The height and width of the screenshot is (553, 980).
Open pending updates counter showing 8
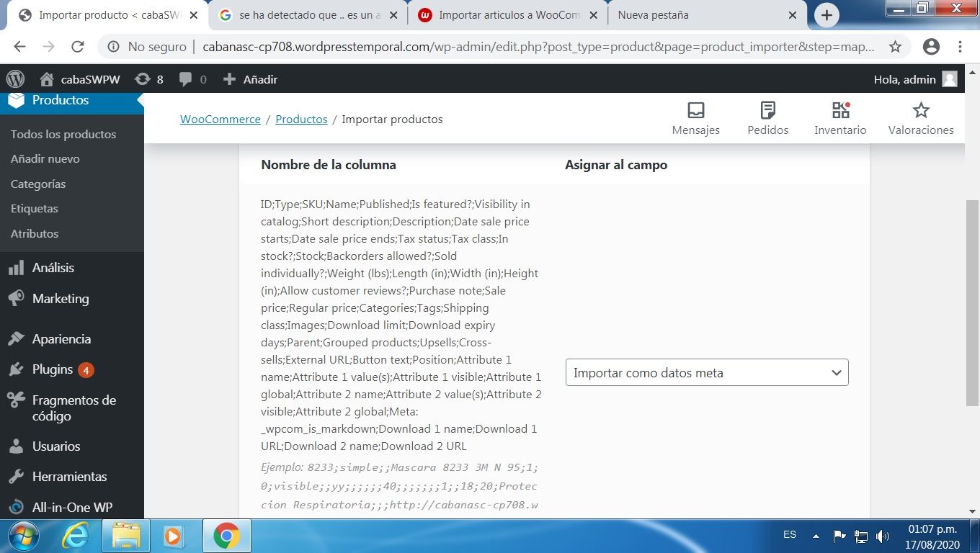click(x=149, y=79)
